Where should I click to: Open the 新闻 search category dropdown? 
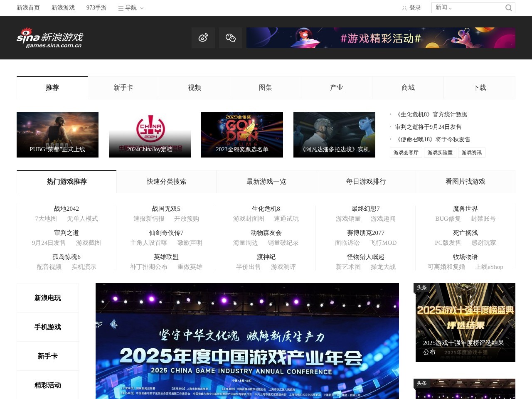tap(443, 7)
